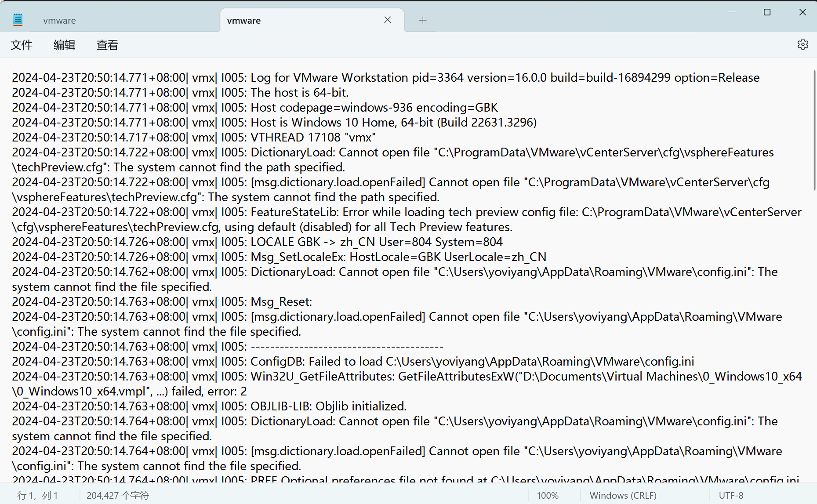Click the '0_Windows10_x64.vmpl' failed error text
Image resolution: width=817 pixels, height=504 pixels.
(129, 391)
